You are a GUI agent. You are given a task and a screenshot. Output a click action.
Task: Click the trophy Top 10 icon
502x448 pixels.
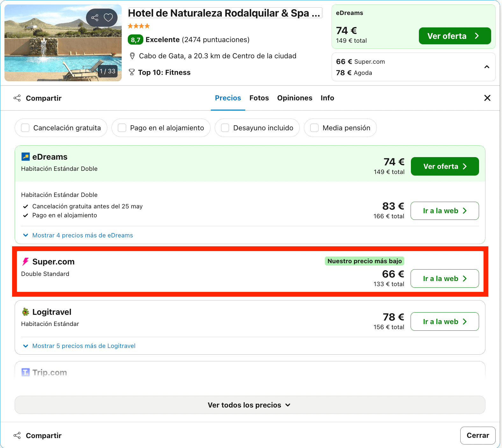pos(132,72)
